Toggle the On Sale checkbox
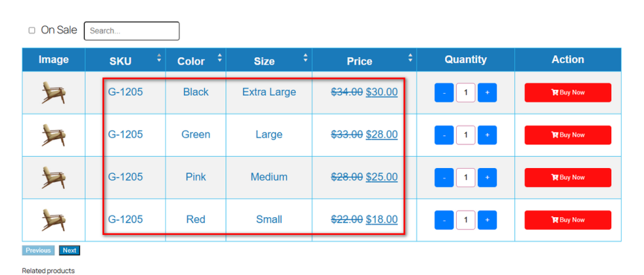This screenshot has width=644, height=275. (32, 31)
